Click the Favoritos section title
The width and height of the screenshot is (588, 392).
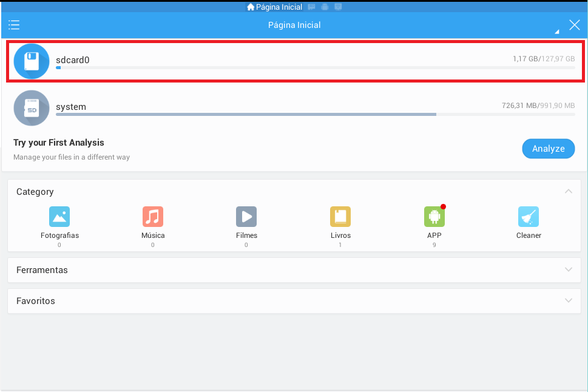click(x=36, y=301)
